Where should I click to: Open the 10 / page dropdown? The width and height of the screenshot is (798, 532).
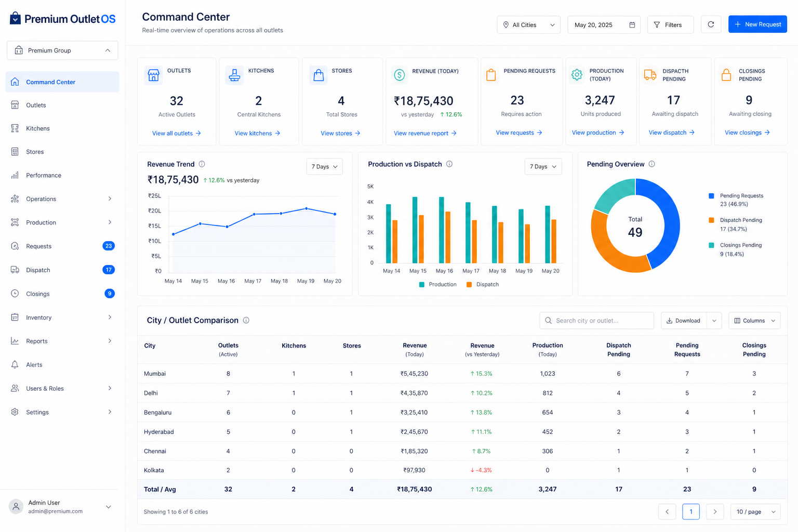(x=755, y=512)
